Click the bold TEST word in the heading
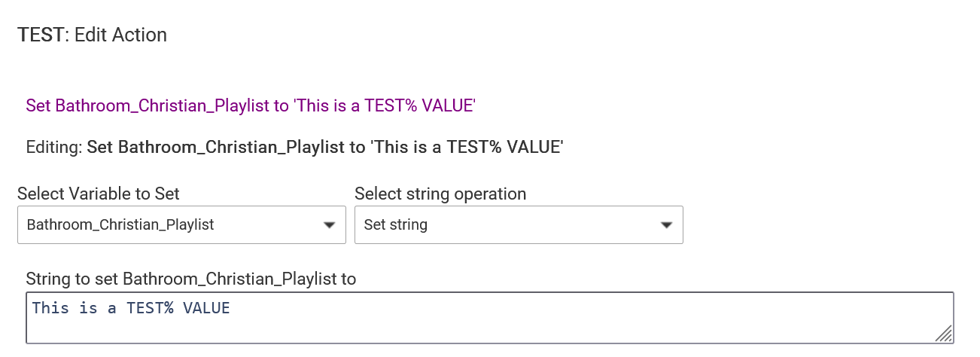Image resolution: width=980 pixels, height=357 pixels. click(x=41, y=35)
